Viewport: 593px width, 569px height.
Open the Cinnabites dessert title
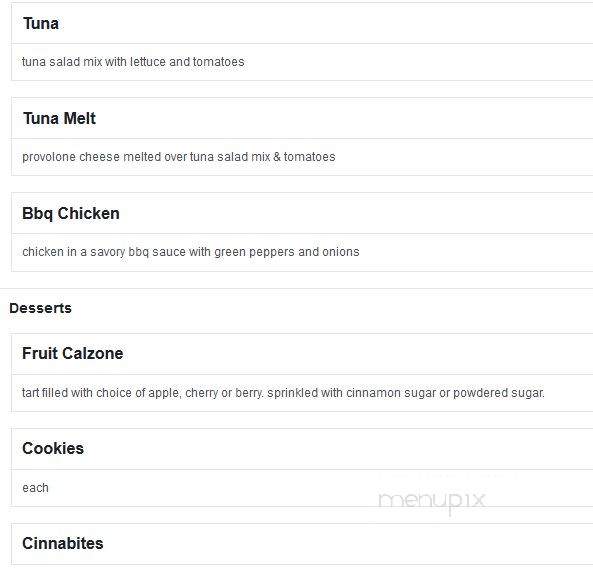click(x=63, y=543)
